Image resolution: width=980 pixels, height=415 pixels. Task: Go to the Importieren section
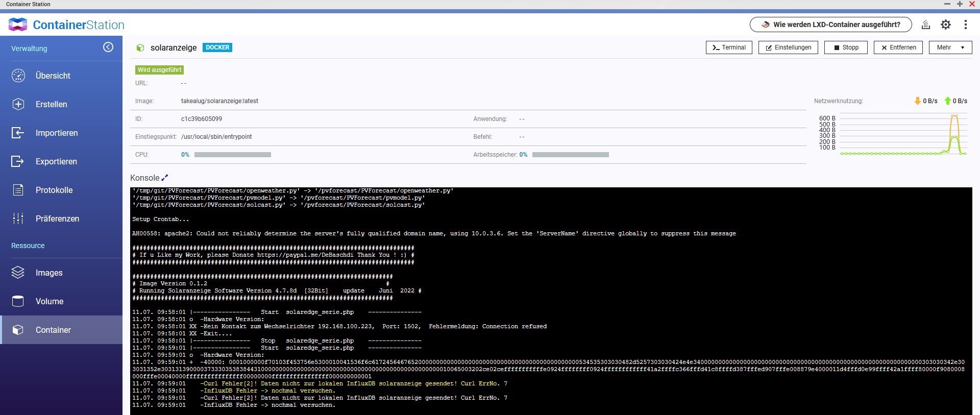[56, 133]
